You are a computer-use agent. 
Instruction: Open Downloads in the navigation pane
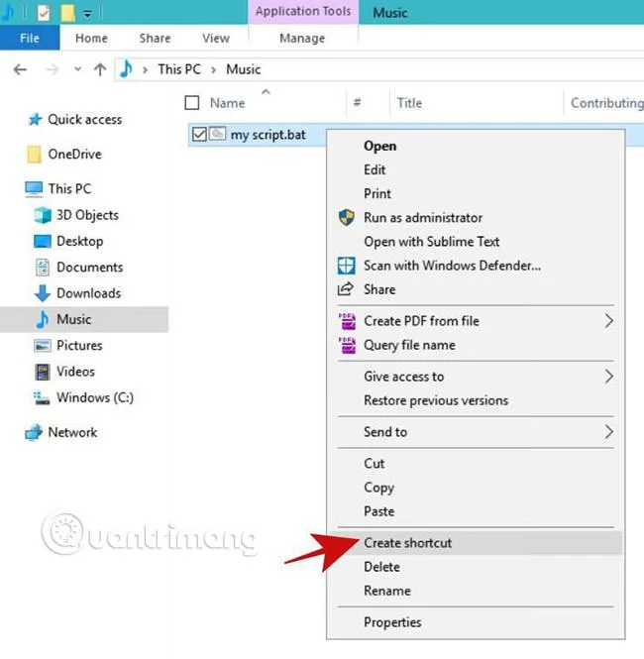88,293
